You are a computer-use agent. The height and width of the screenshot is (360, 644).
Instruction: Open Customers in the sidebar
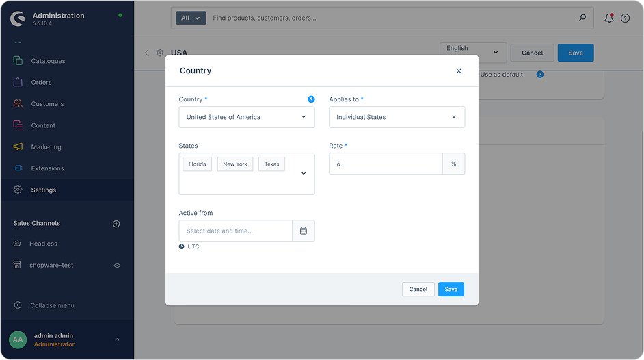[47, 104]
